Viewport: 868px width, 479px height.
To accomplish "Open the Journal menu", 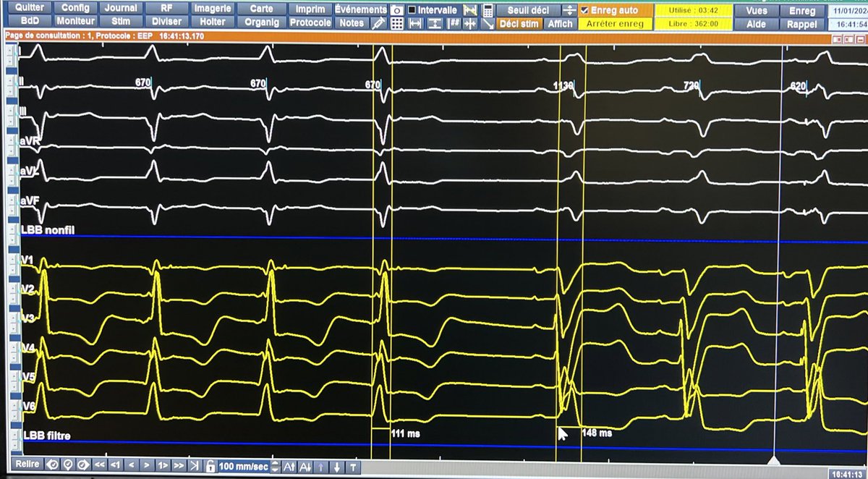I will click(120, 8).
